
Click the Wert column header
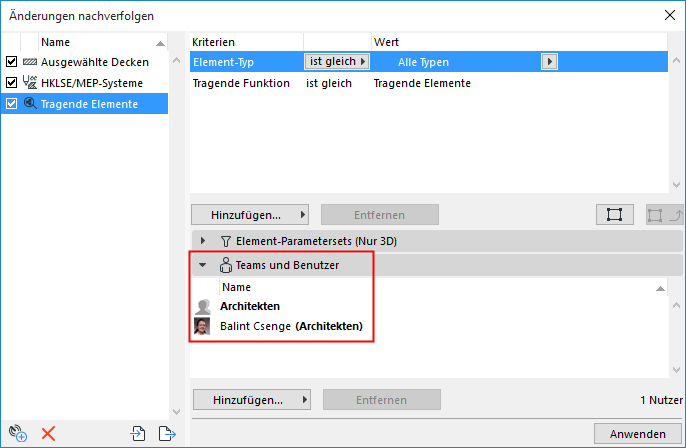(519, 42)
